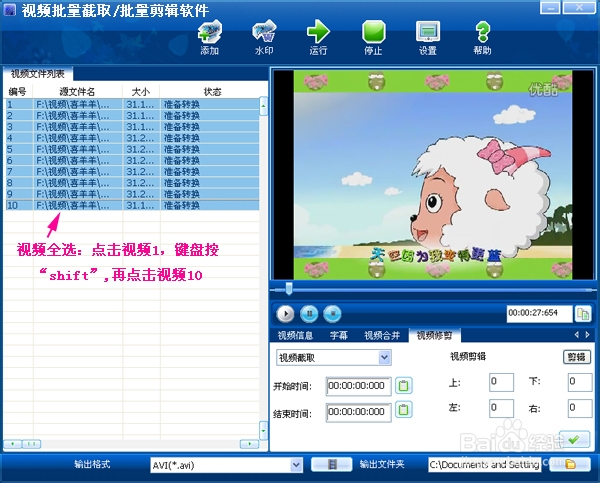
Task: Click the current time field 00:00:27:654
Action: tap(540, 313)
